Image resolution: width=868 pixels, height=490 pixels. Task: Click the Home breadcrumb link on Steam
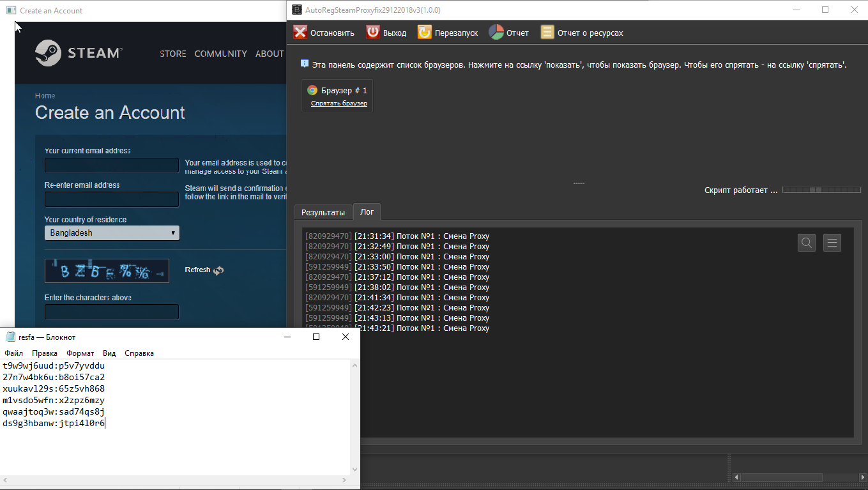(45, 96)
